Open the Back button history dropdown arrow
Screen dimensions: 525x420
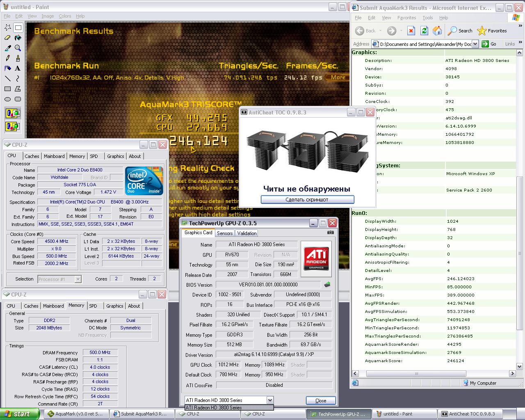tap(380, 31)
